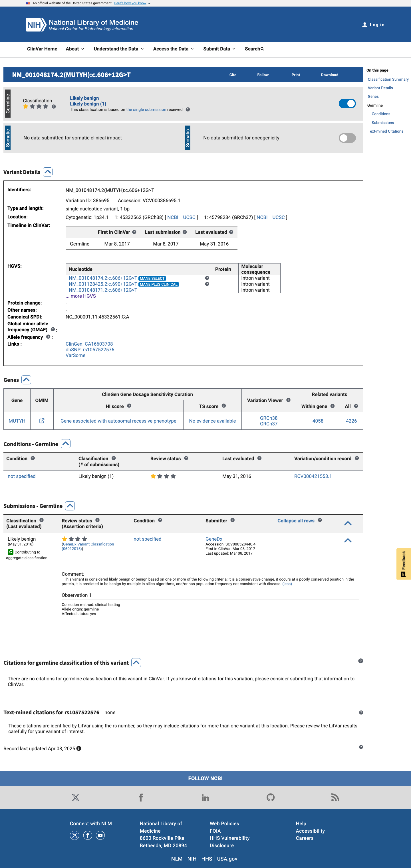Viewport: 411px width, 868px height.
Task: Open the VarSome link
Action: pyautogui.click(x=75, y=356)
